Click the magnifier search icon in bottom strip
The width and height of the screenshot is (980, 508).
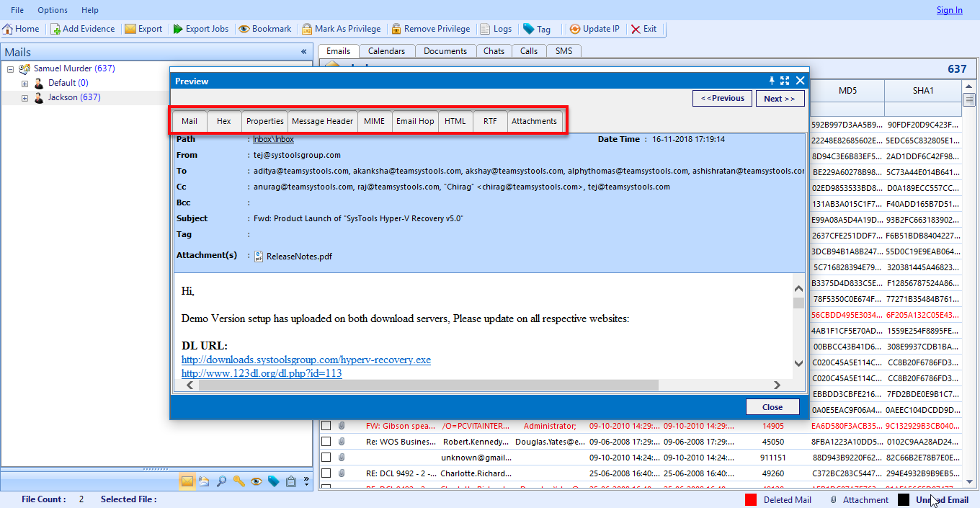pyautogui.click(x=222, y=481)
